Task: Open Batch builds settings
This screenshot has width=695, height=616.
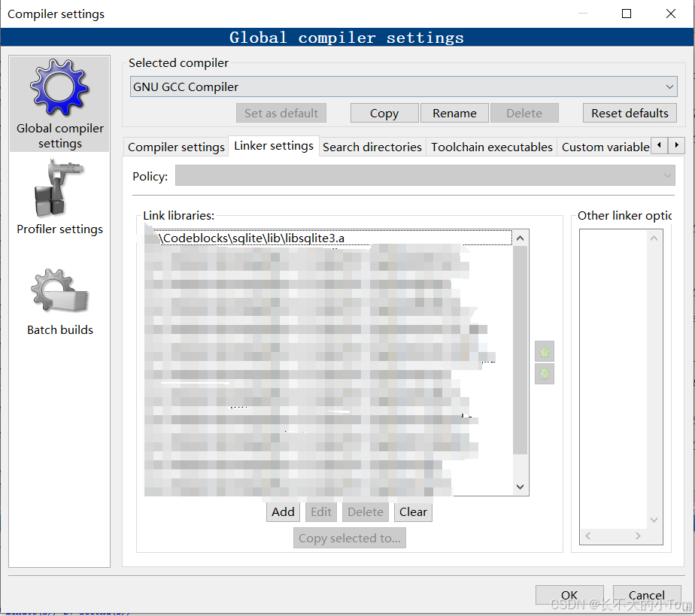Action: (x=59, y=300)
